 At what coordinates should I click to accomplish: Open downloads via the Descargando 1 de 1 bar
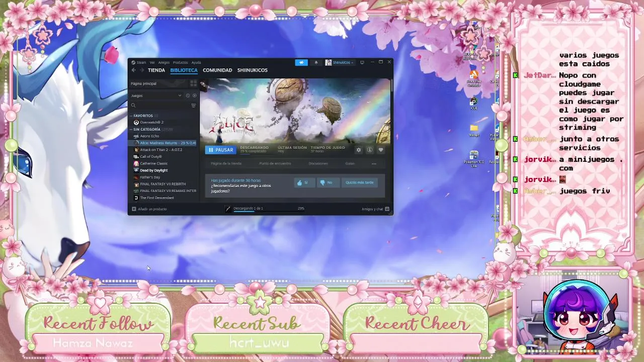[264, 209]
